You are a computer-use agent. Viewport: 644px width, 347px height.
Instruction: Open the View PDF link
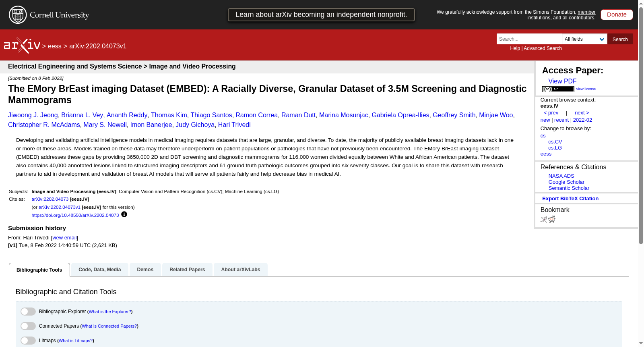click(562, 81)
